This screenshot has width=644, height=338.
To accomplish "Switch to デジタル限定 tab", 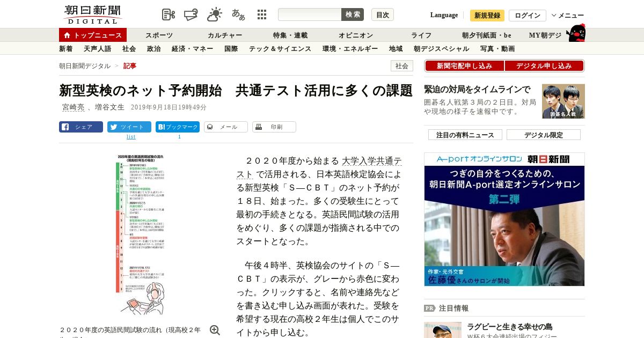I will coord(544,135).
